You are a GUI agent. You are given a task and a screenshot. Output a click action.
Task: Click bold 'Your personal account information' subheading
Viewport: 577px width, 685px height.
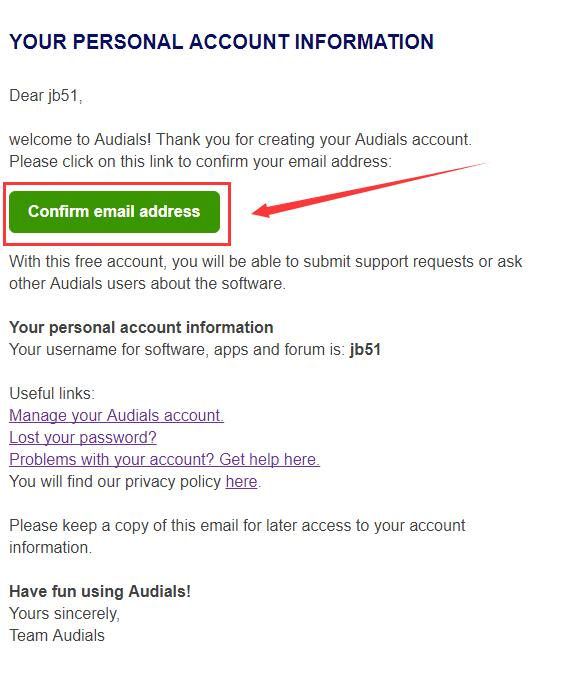141,328
